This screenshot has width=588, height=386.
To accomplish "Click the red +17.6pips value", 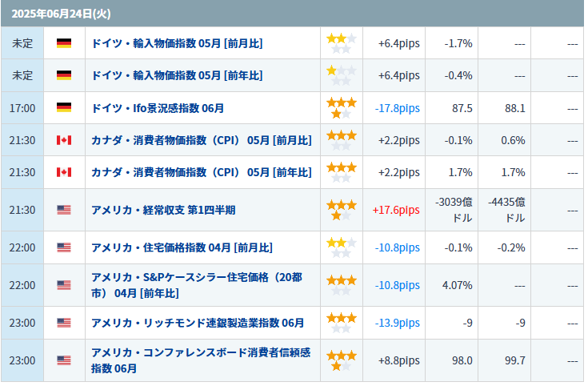I will pyautogui.click(x=396, y=210).
